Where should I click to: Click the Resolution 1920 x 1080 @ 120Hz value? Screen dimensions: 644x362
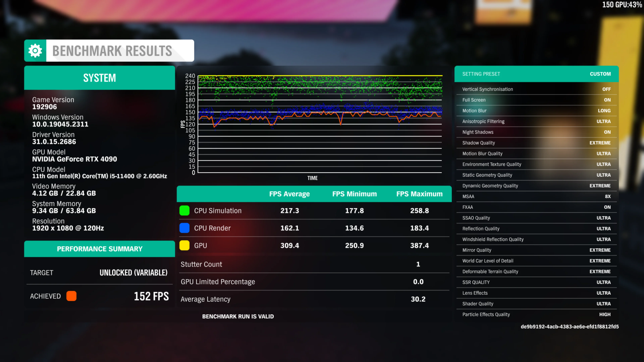(68, 228)
